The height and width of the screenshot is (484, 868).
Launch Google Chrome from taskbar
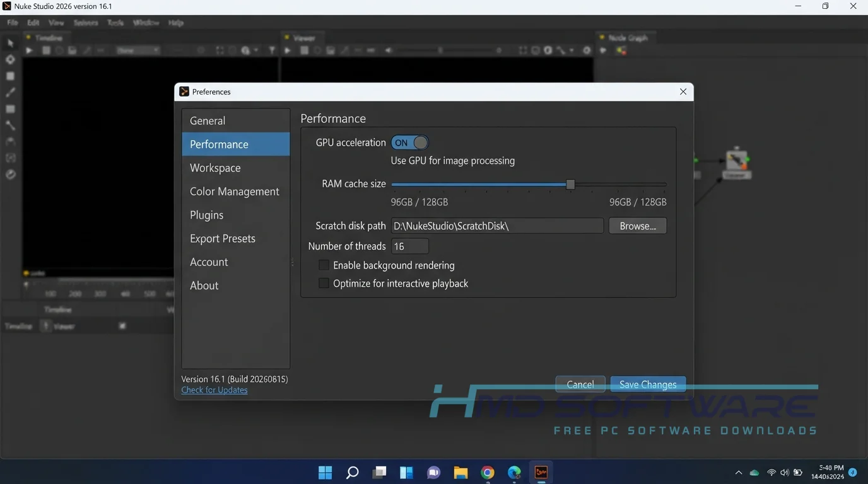pos(488,473)
